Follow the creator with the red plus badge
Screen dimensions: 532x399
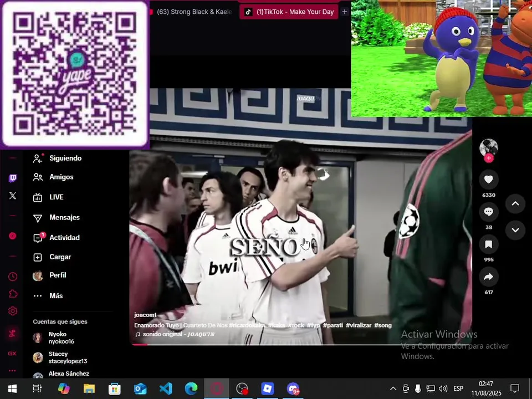coord(489,158)
